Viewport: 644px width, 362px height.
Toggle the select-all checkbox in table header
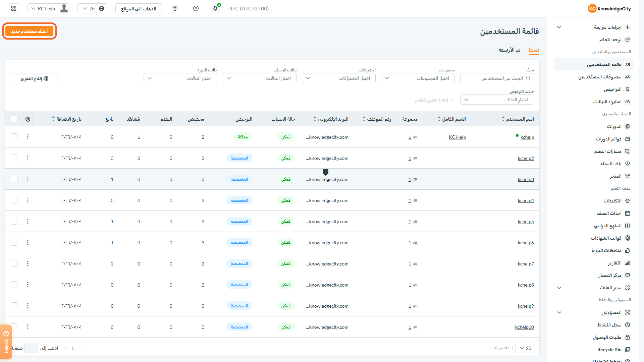pos(14,119)
